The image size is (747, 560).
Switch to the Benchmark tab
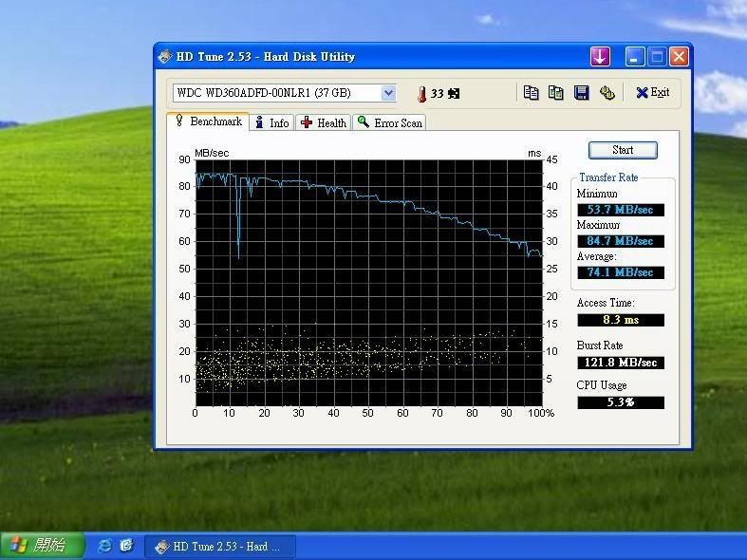pos(208,121)
